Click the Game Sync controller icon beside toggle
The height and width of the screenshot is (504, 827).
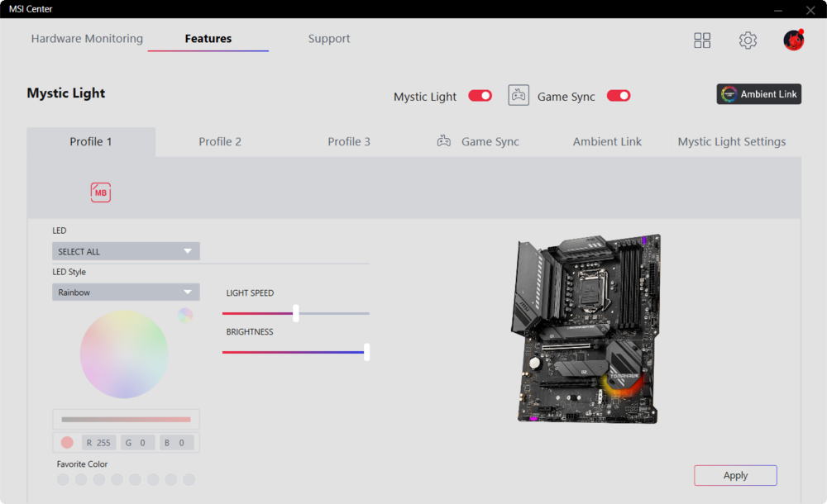coord(519,96)
